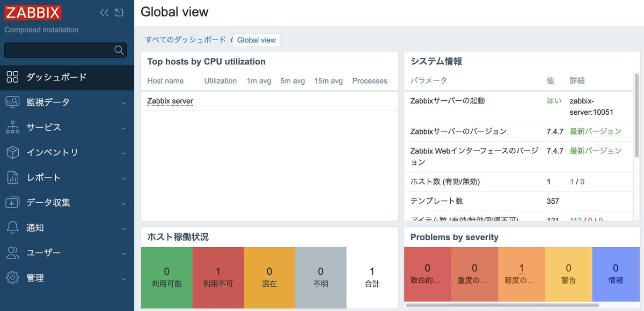Click the 軽度の severity tile count 1
The height and width of the screenshot is (311, 644).
click(522, 268)
